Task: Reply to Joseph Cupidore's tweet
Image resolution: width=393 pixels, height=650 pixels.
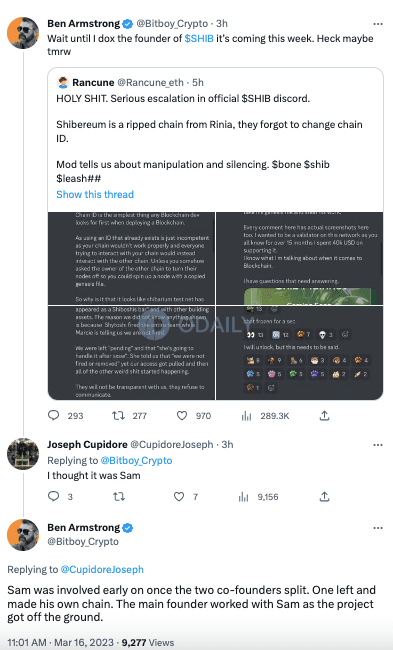Action: [54, 496]
